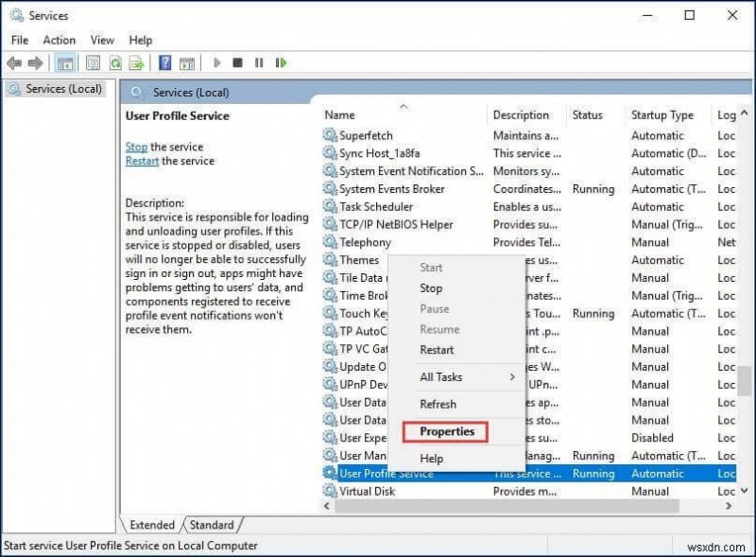Click the Forward navigation arrow
The image size is (756, 557).
[36, 62]
